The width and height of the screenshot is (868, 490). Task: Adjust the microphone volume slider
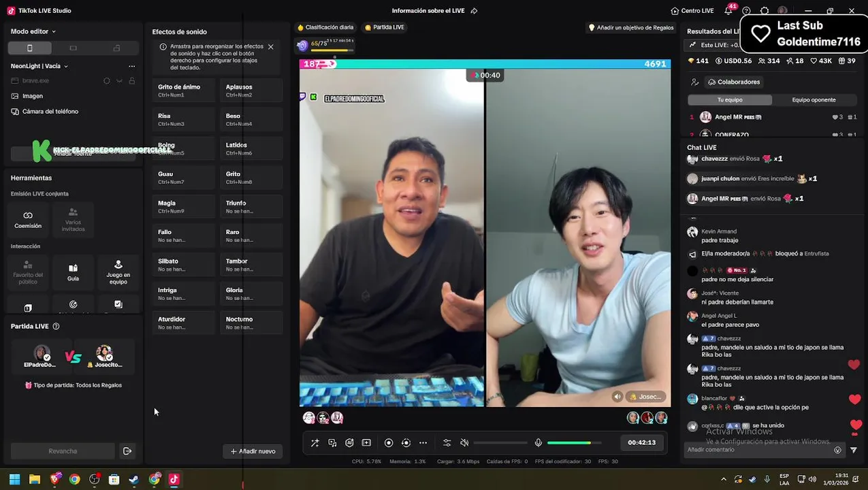575,443
